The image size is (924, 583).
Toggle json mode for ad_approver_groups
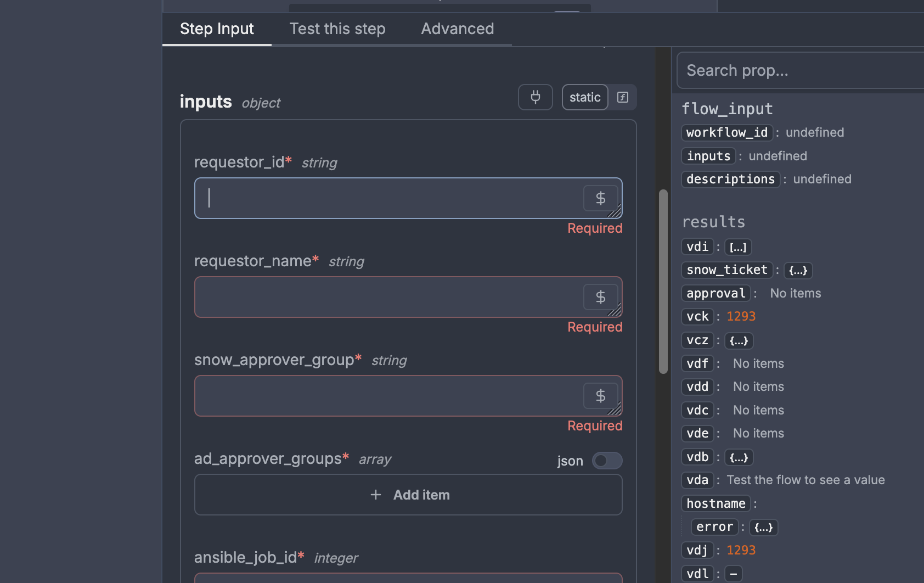coord(607,461)
